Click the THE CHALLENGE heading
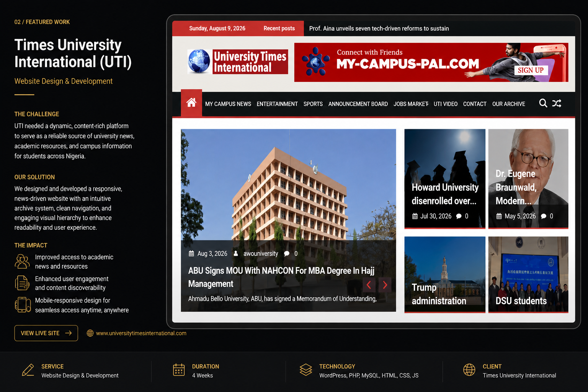 (x=37, y=114)
